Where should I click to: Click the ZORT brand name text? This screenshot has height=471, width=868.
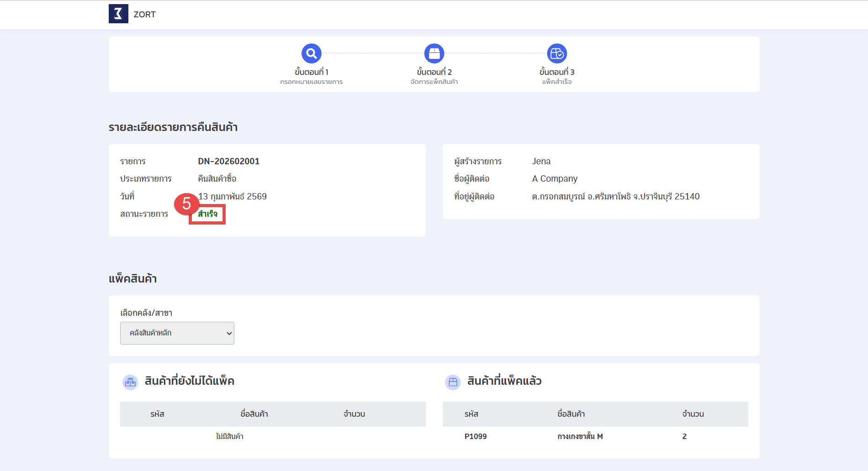144,15
